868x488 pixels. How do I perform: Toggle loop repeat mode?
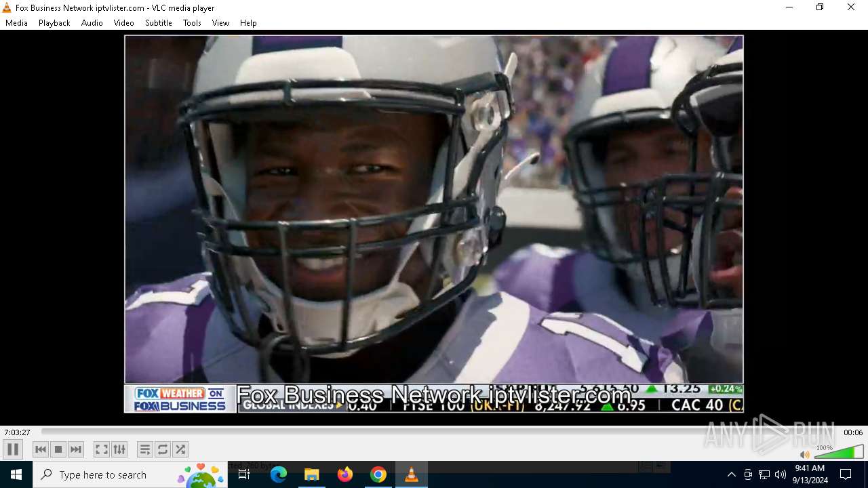click(x=163, y=449)
